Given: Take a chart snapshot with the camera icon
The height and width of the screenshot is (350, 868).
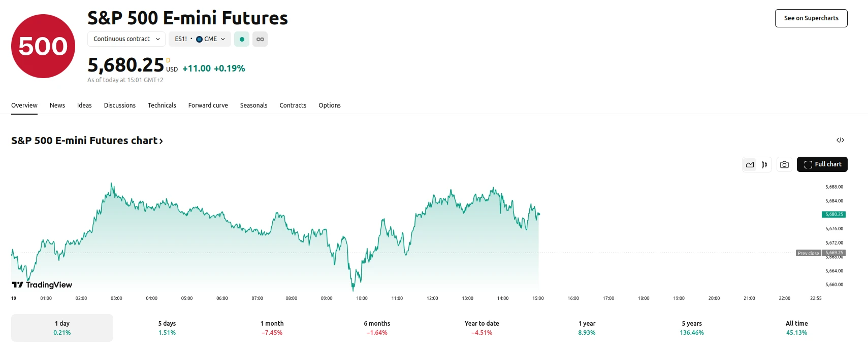Looking at the screenshot, I should pyautogui.click(x=784, y=164).
